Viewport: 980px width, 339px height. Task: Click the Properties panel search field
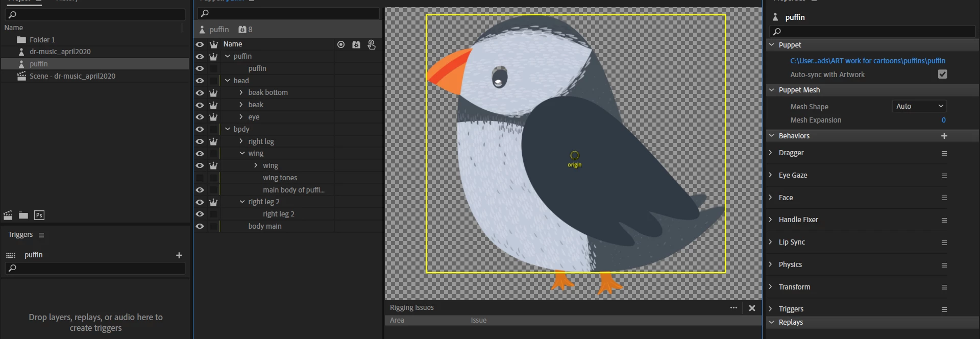(872, 32)
